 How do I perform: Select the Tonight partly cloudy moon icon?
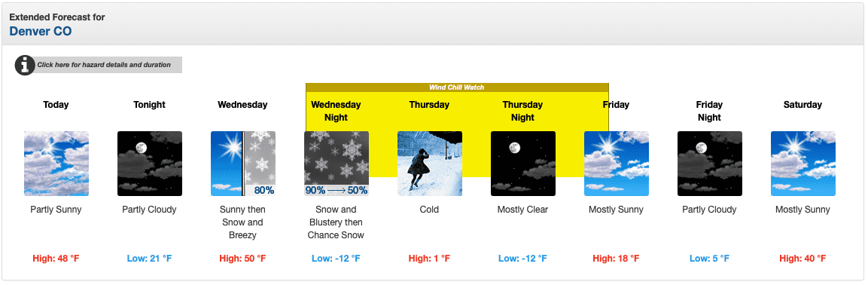[150, 164]
